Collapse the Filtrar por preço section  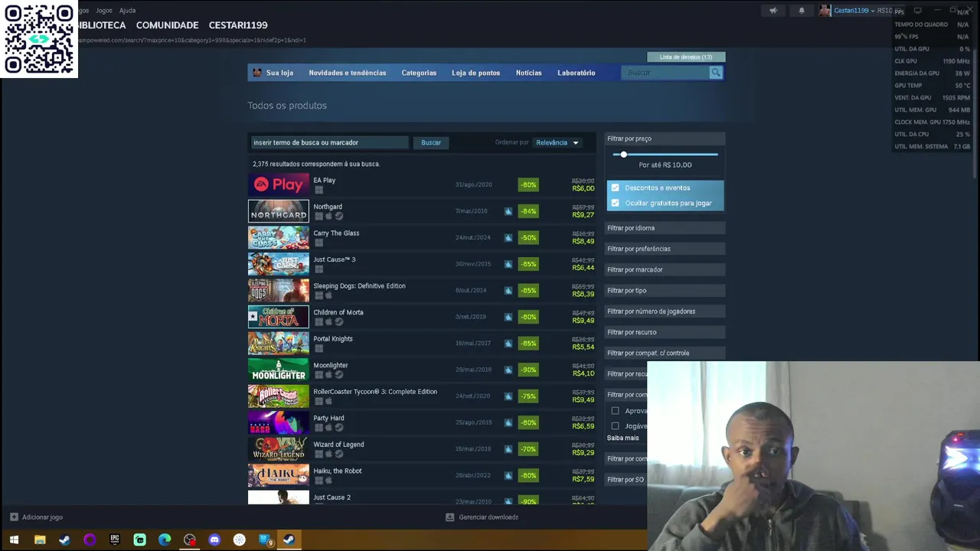tap(665, 139)
